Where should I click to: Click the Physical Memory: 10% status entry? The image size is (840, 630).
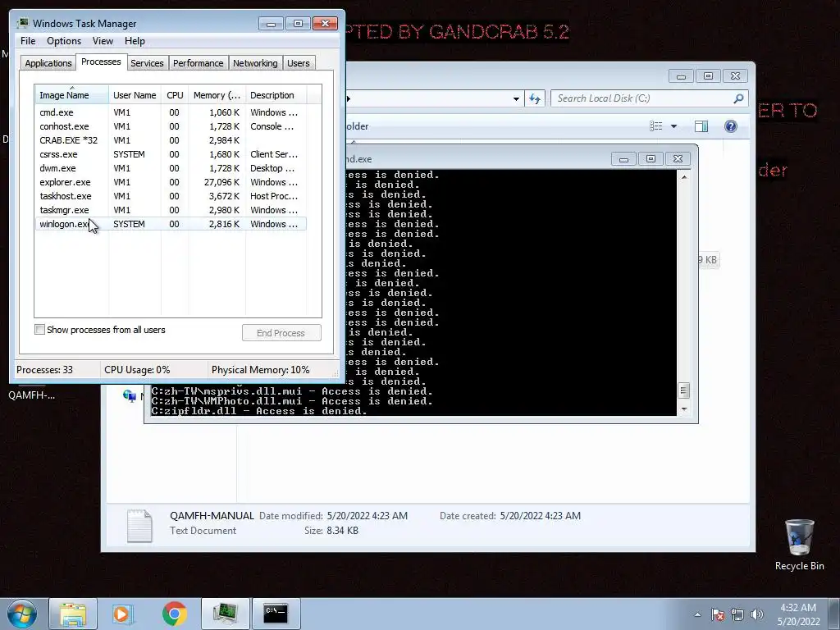[x=260, y=370]
